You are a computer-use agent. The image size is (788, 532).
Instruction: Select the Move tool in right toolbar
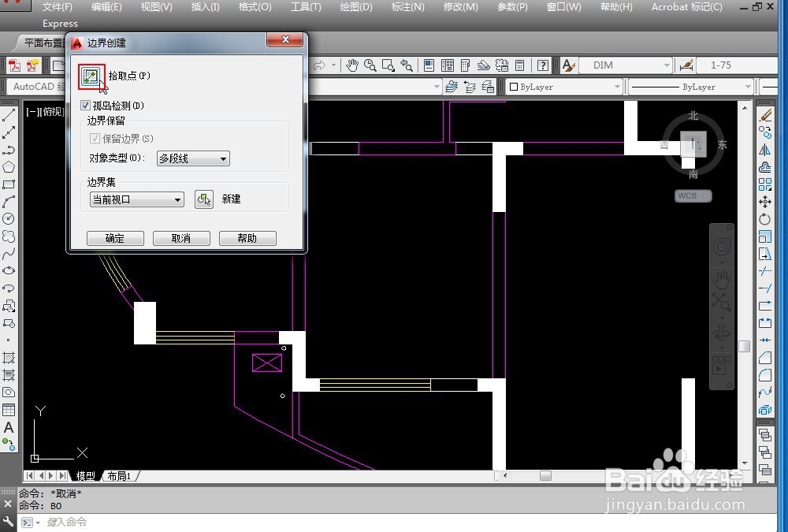click(x=765, y=202)
